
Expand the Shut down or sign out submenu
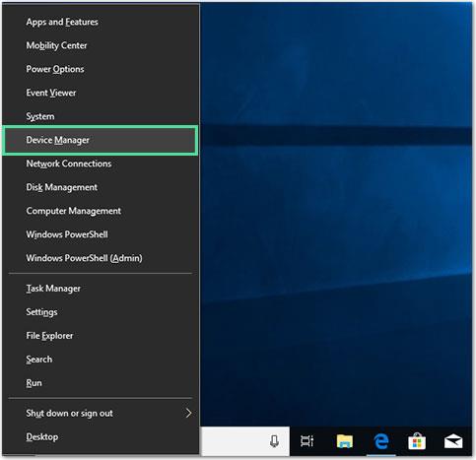[x=101, y=414]
